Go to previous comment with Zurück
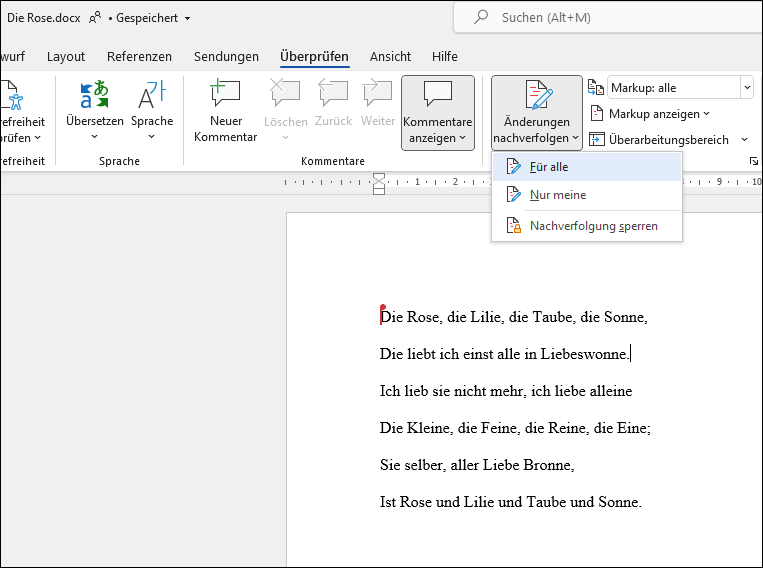Screen dimensions: 763x568 tap(333, 103)
